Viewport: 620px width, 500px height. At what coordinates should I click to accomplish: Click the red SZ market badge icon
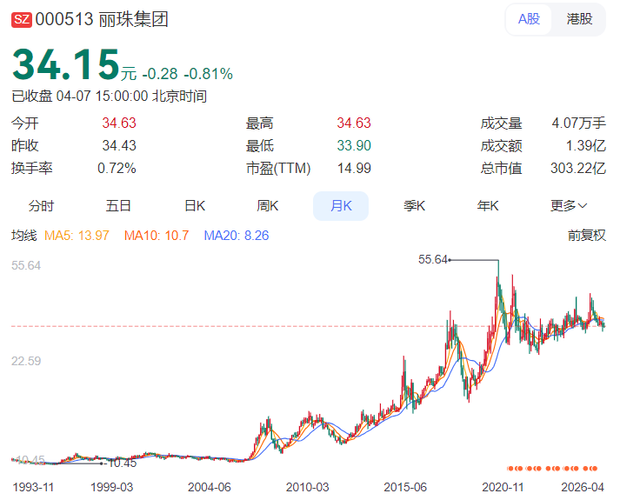click(x=21, y=20)
